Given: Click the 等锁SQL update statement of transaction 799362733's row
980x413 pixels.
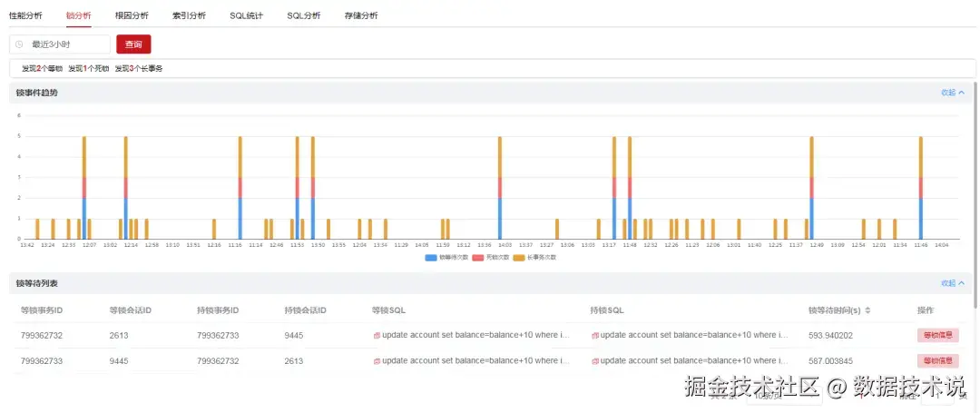Looking at the screenshot, I should pos(476,361).
